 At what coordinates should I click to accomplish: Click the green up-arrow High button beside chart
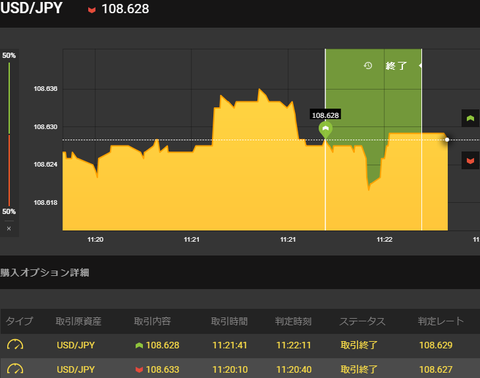(x=470, y=118)
